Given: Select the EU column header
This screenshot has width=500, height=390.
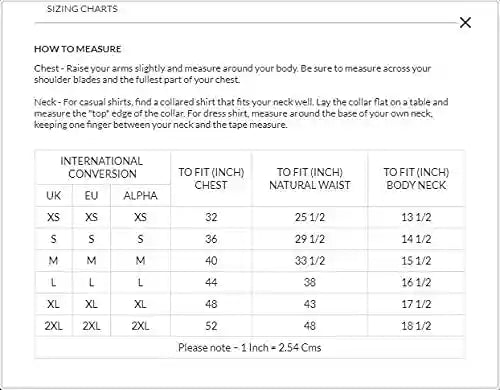Looking at the screenshot, I should pyautogui.click(x=91, y=195).
